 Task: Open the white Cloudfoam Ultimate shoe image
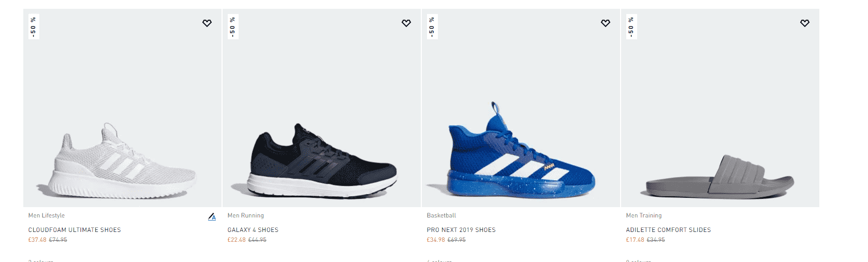tap(122, 161)
